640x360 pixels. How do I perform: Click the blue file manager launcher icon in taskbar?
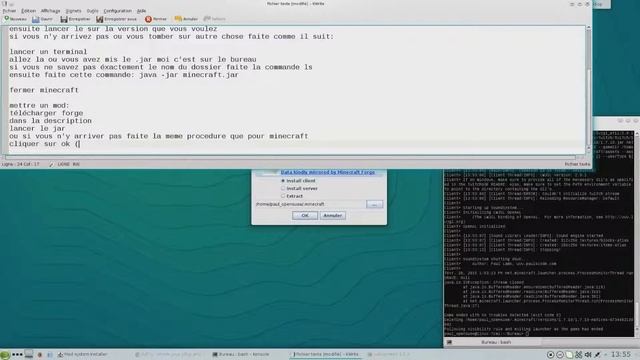50,355
